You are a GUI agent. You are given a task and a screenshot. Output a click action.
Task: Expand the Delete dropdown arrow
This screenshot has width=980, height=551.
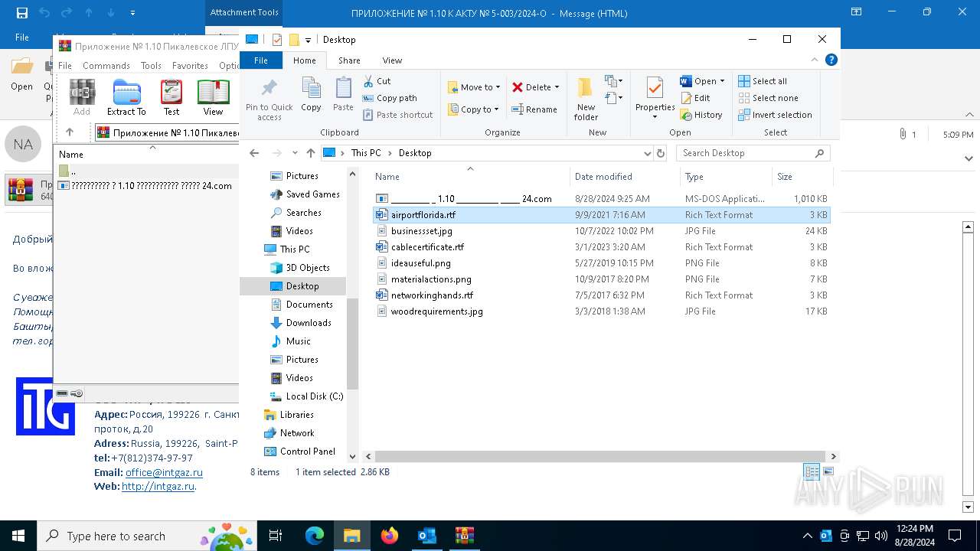(x=557, y=87)
